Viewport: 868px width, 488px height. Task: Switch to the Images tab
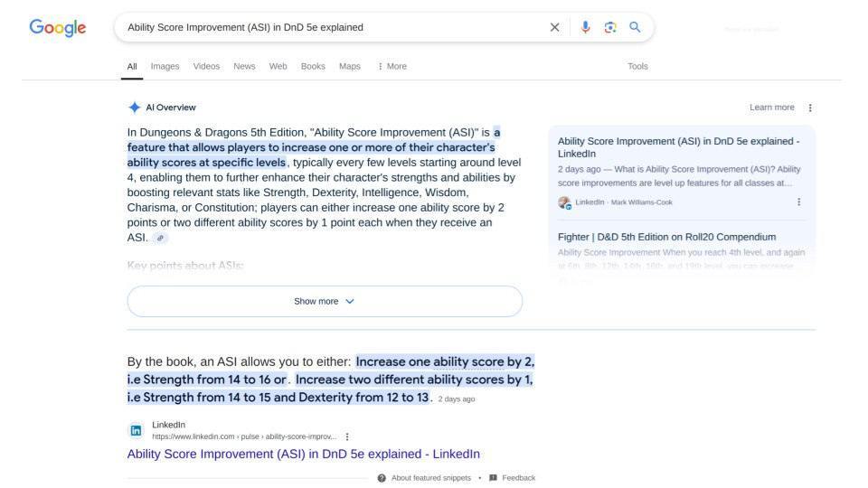(x=165, y=66)
